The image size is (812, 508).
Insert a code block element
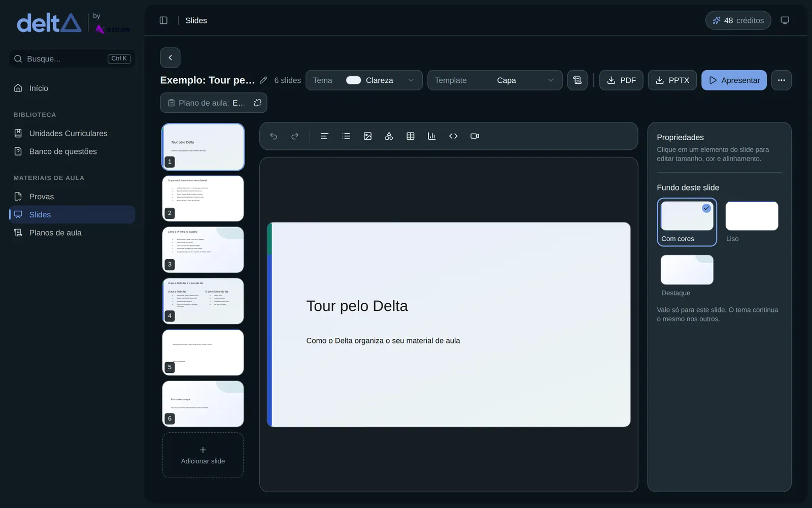453,136
